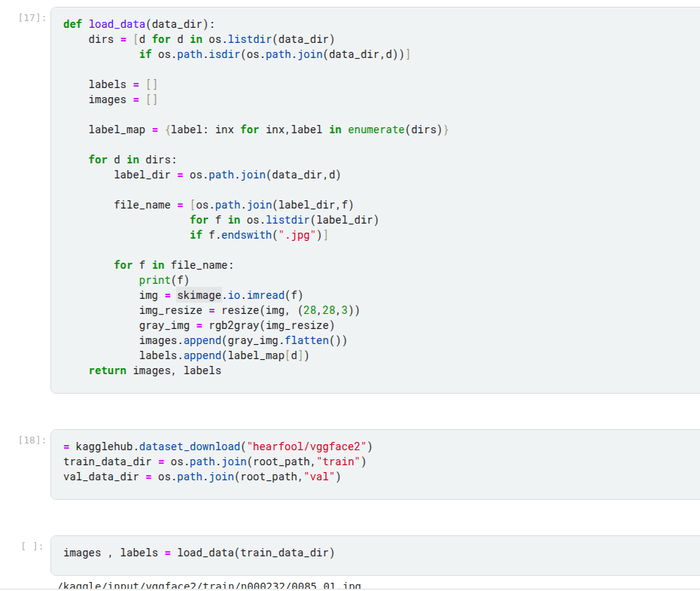The height and width of the screenshot is (591, 700).
Task: Click the 'print(f)' statement
Action: 164,280
